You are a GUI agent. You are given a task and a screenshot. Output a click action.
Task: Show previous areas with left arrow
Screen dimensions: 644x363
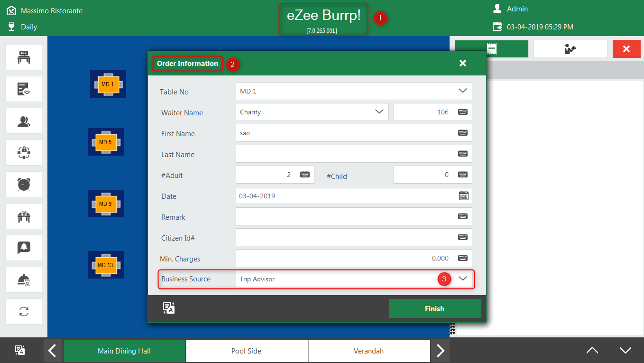pos(53,351)
